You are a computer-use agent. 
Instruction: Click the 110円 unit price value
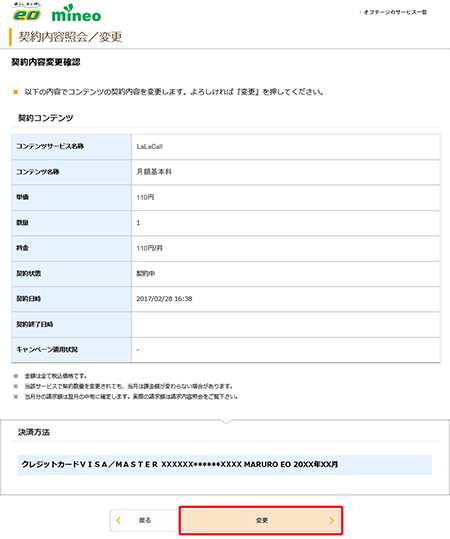pyautogui.click(x=145, y=197)
